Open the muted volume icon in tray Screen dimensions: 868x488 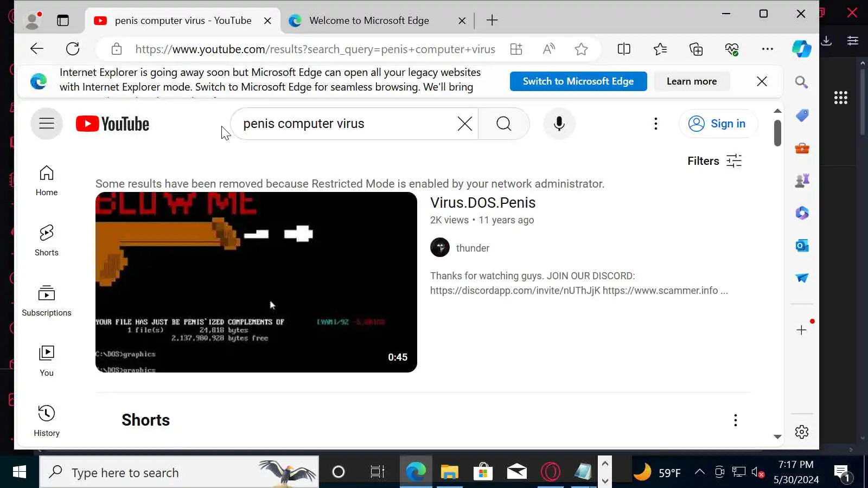coord(758,472)
